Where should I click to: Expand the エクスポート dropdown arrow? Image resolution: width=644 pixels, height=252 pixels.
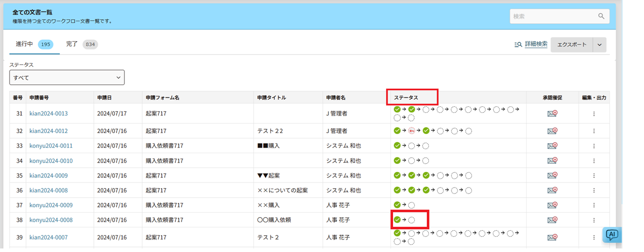pos(599,44)
